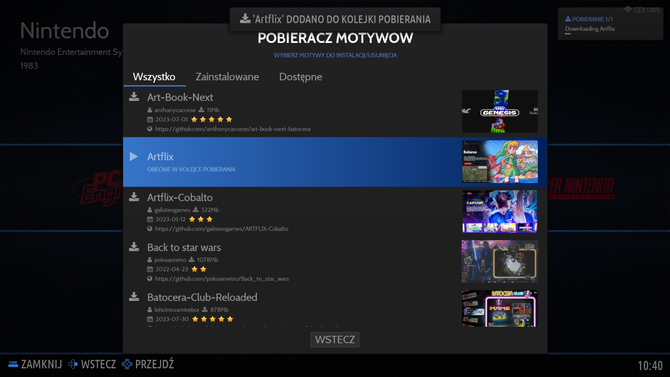
Task: Click author polosanretro under Back to star wars
Action: [x=170, y=260]
